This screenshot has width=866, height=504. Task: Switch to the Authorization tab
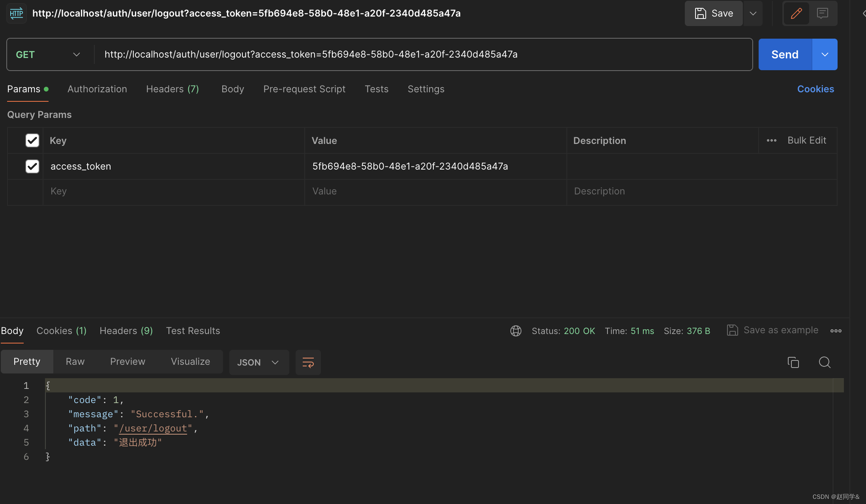[x=97, y=89]
